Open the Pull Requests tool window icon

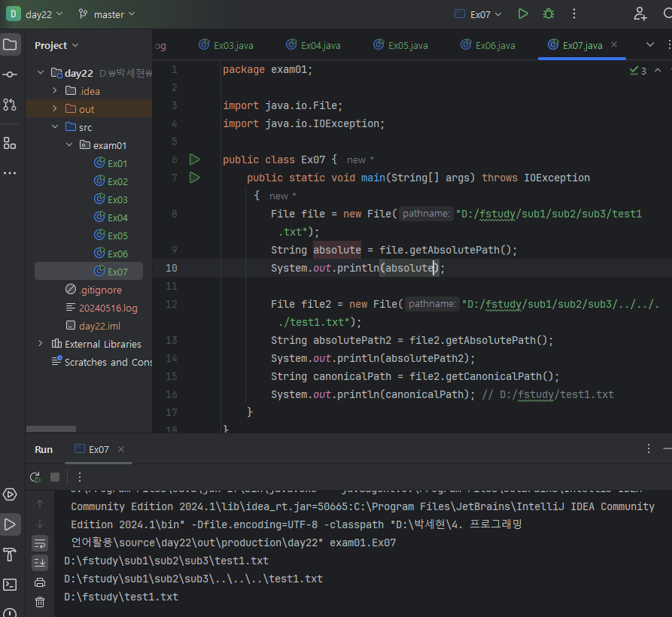[x=10, y=105]
